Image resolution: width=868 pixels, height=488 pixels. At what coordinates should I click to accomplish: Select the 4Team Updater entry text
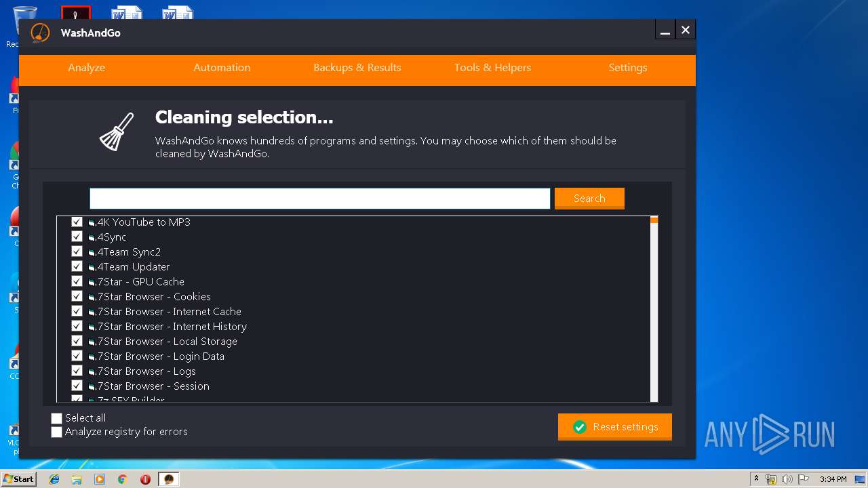[134, 266]
